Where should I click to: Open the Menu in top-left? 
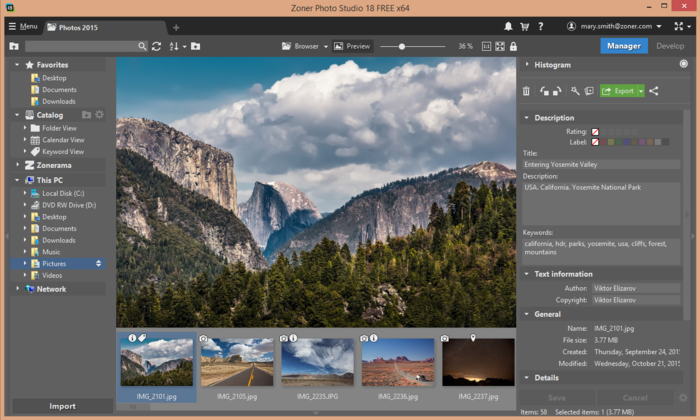pos(22,26)
